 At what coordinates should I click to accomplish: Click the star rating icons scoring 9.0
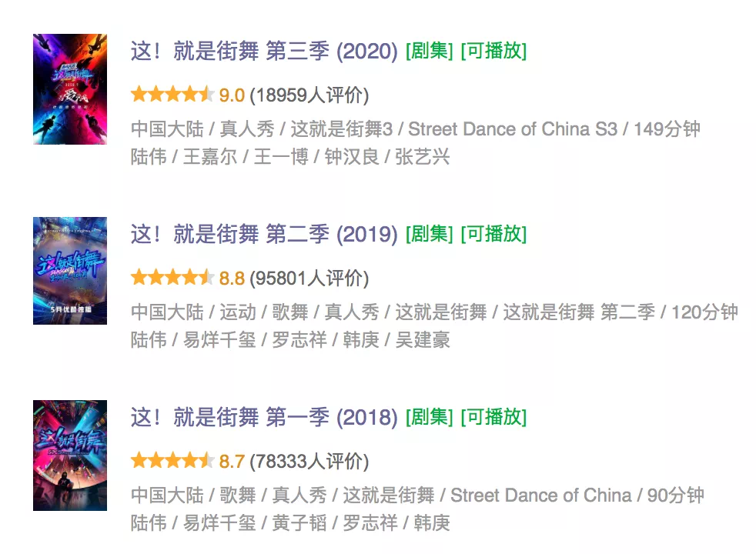172,94
